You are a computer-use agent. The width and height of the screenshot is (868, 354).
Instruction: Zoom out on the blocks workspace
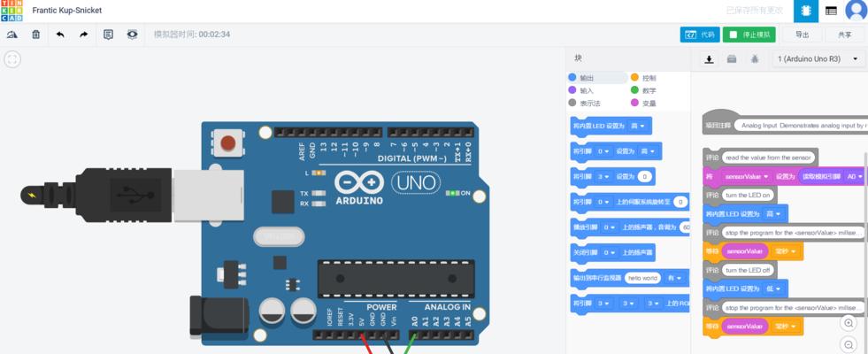coord(849,344)
